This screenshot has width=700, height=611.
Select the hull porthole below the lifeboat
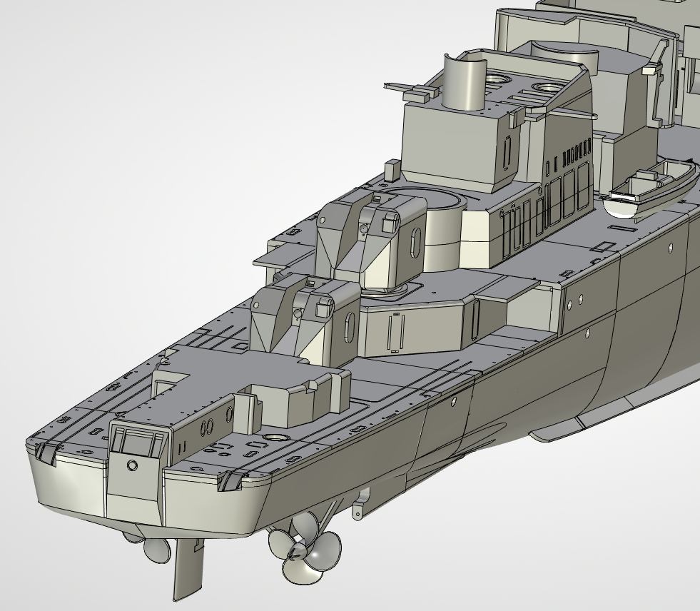[670, 247]
